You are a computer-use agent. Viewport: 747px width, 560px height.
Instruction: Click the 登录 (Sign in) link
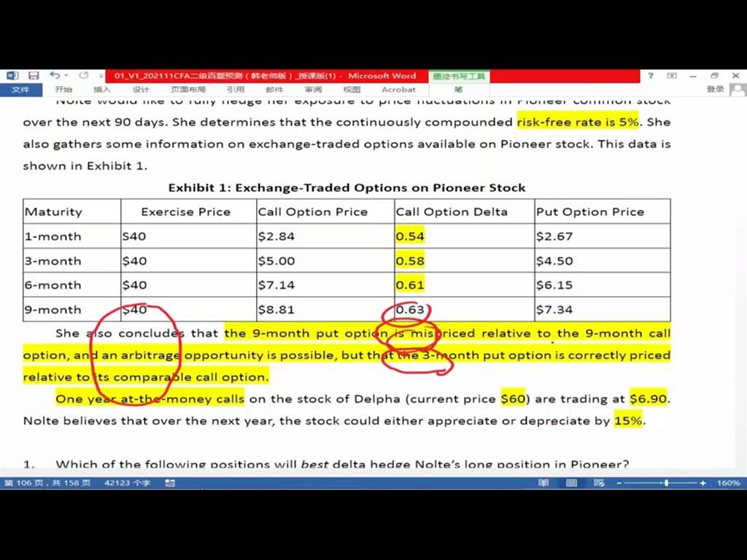(x=715, y=89)
